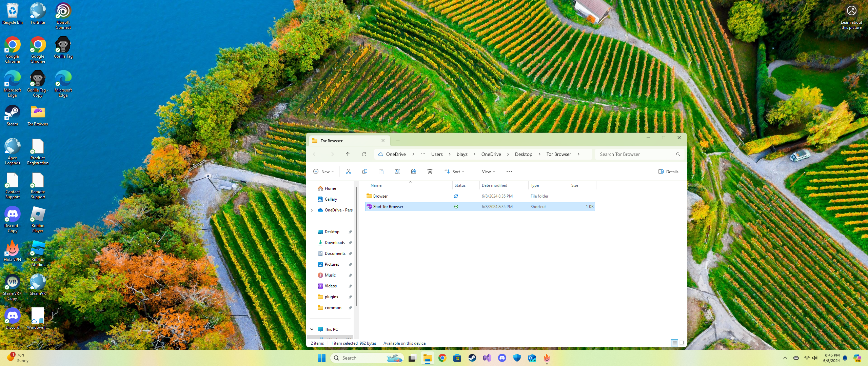Expand the OneDrive - Personal tree node
Image resolution: width=868 pixels, height=366 pixels.
pyautogui.click(x=312, y=210)
